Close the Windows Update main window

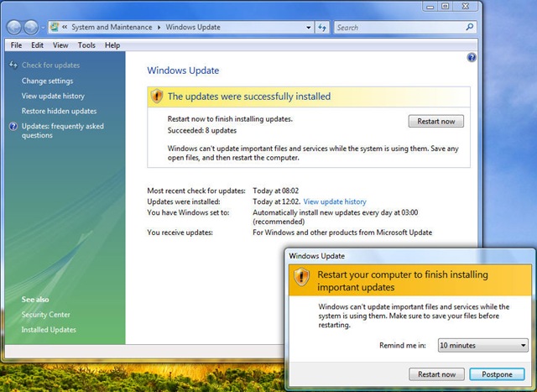tap(466, 6)
